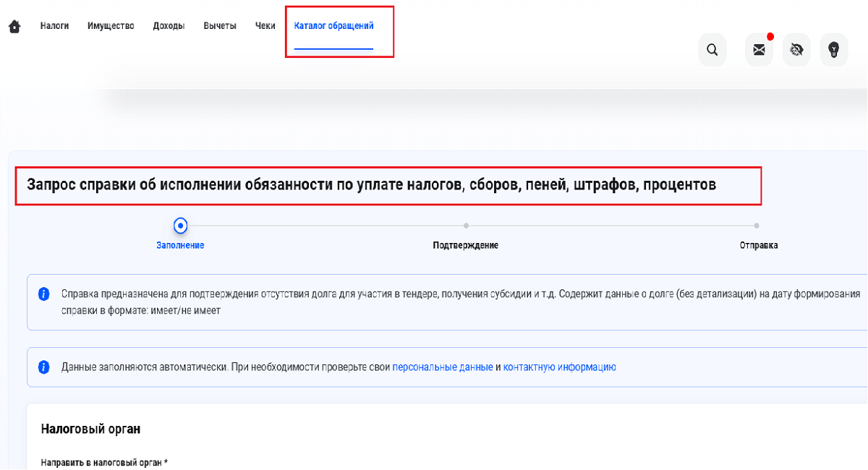Image resolution: width=868 pixels, height=470 pixels.
Task: Go to the Имущество section
Action: click(x=111, y=26)
